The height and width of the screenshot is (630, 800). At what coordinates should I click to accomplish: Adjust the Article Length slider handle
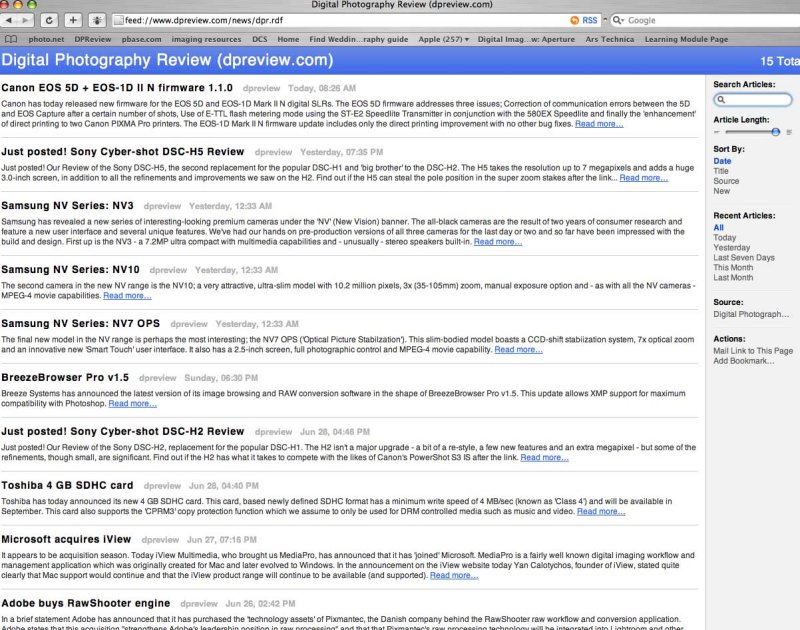(776, 132)
